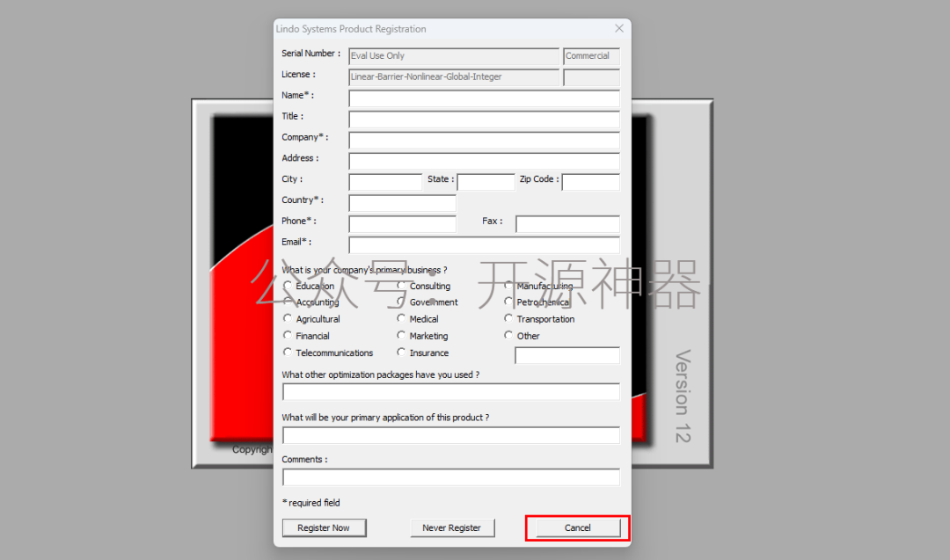
Task: Click the Serial Number field
Action: tap(454, 56)
